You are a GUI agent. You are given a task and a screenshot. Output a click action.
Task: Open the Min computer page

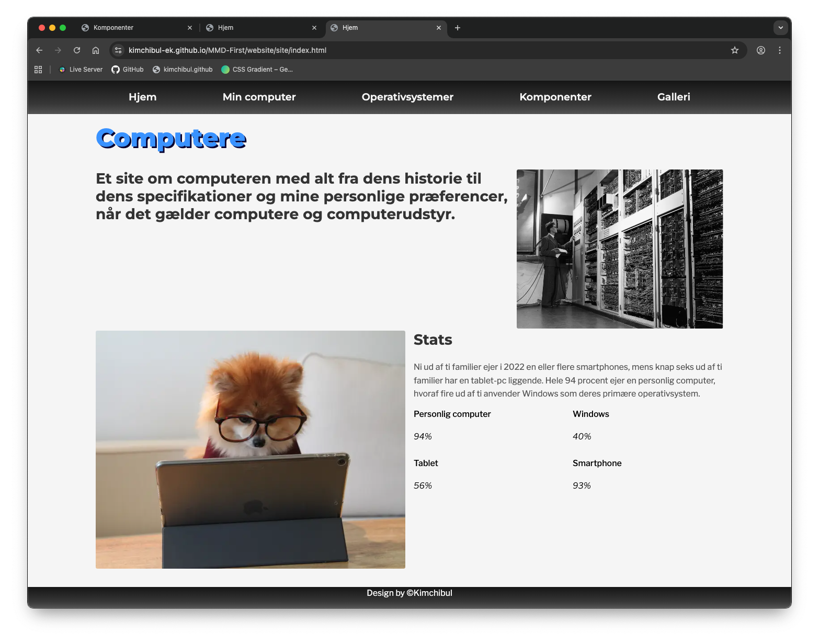[259, 97]
